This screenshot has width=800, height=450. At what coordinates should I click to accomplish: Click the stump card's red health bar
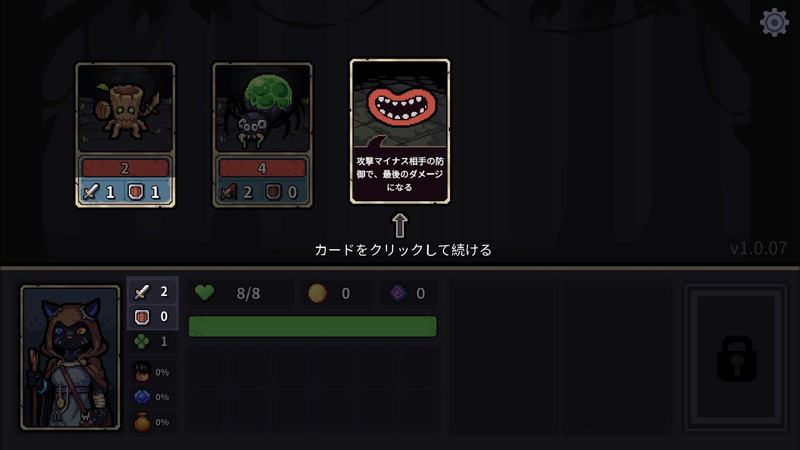[125, 168]
